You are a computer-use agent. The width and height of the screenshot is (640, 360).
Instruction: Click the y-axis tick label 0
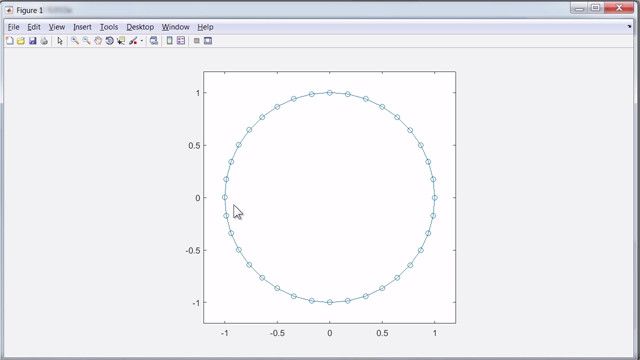[x=198, y=198]
